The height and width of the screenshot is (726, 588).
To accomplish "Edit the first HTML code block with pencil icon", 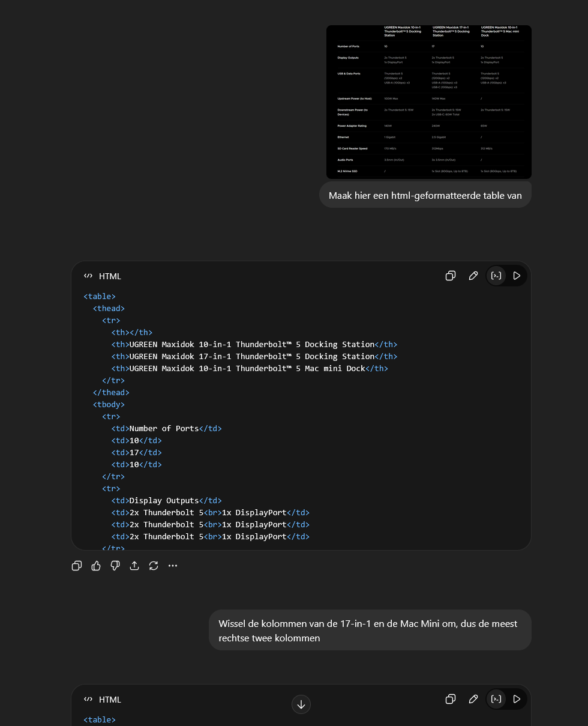I will (x=473, y=276).
